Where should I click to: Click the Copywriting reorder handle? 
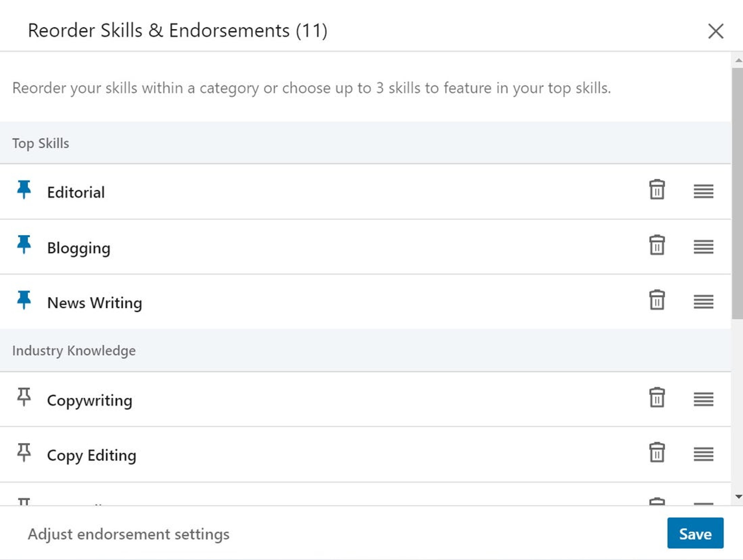(x=703, y=399)
